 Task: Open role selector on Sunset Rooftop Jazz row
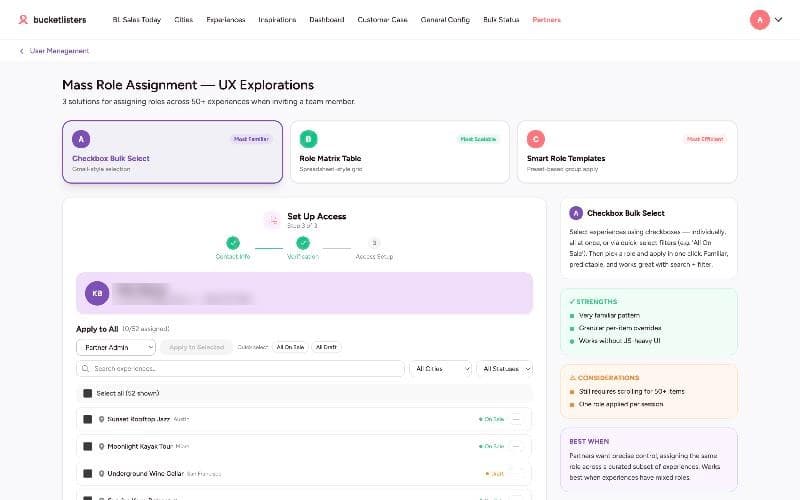[x=516, y=419]
